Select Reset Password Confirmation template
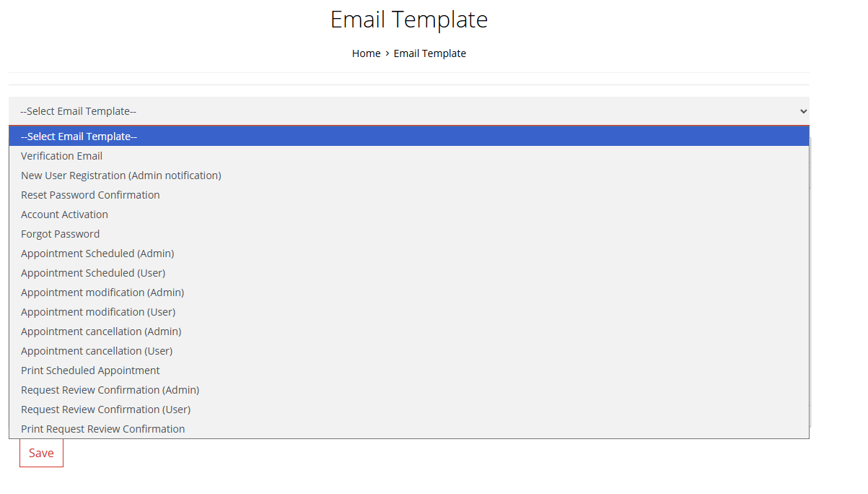 tap(89, 194)
